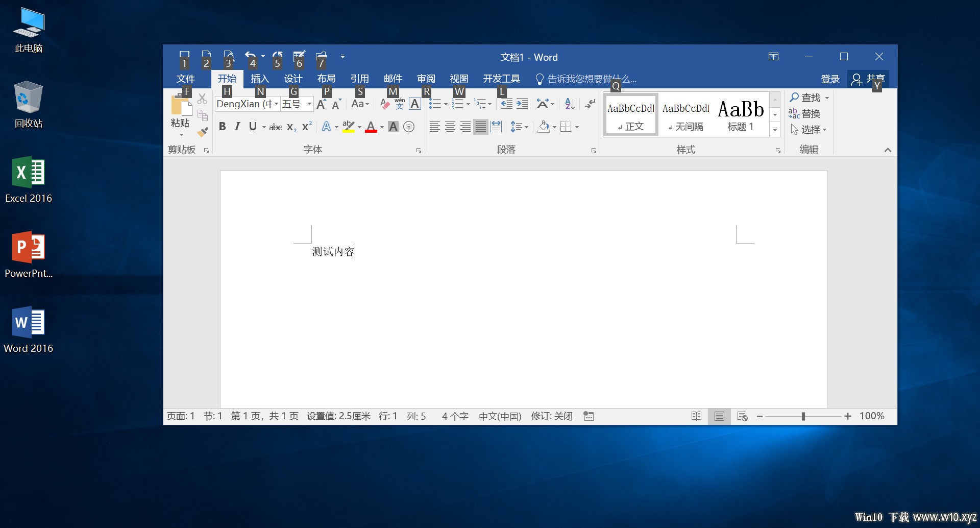Click the Format Painter brush icon
The height and width of the screenshot is (528, 980).
(203, 132)
